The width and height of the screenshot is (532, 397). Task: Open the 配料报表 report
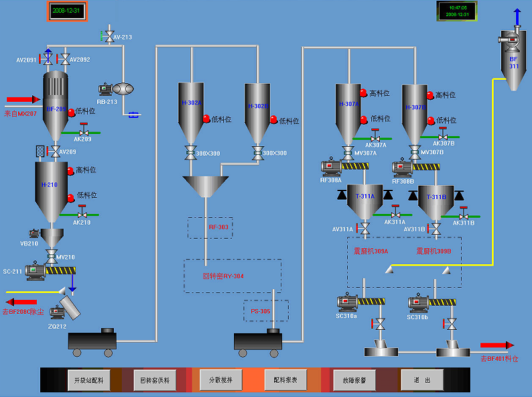click(285, 380)
